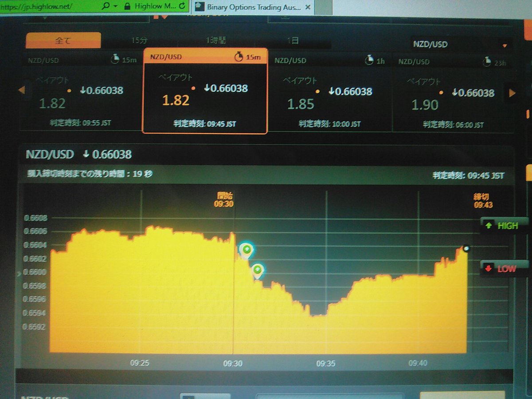Click the stopwatch icon on the 1h card

[368, 60]
